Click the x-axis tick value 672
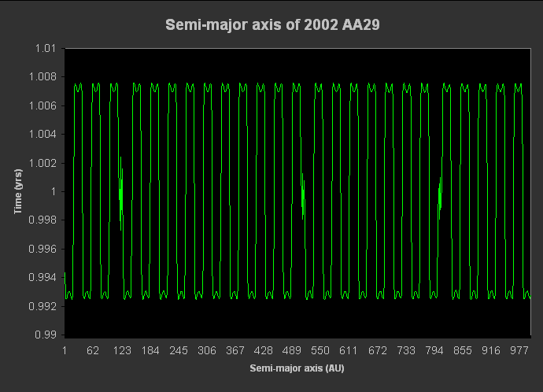 point(378,351)
